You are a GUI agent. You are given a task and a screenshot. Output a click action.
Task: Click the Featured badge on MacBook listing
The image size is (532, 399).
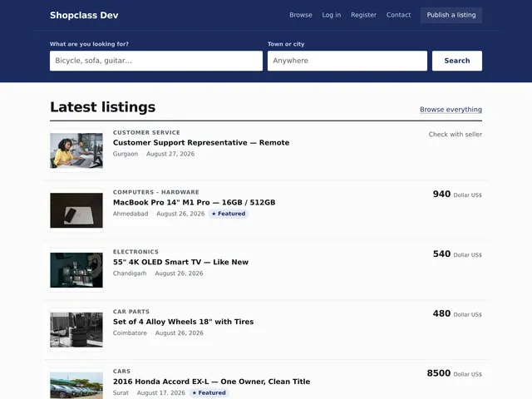229,214
